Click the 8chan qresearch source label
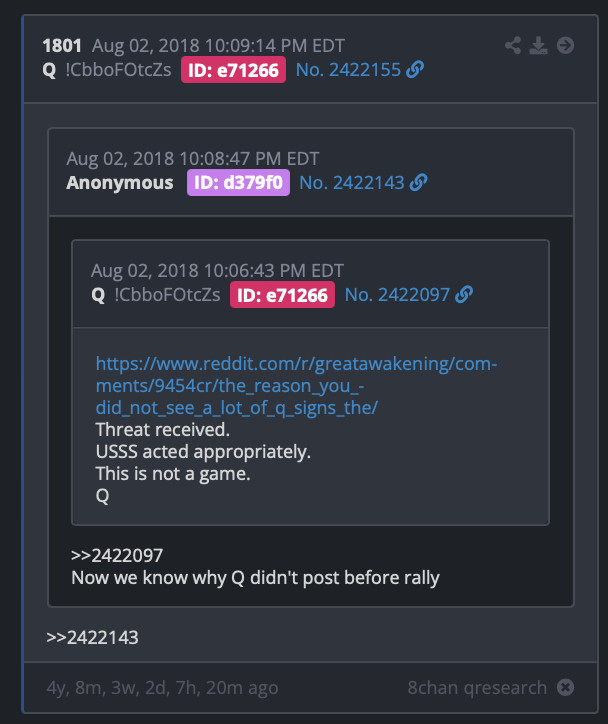Image resolution: width=608 pixels, height=724 pixels. pos(477,688)
